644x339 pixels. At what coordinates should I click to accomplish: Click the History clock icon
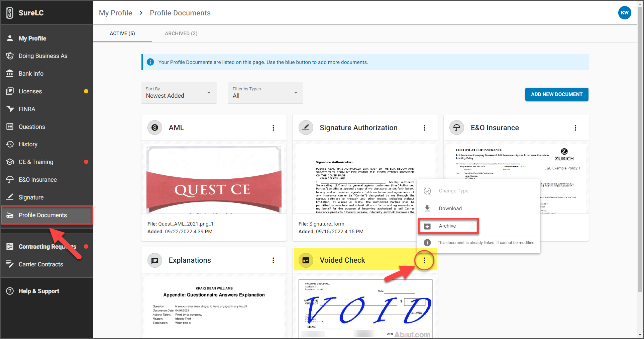tap(10, 144)
